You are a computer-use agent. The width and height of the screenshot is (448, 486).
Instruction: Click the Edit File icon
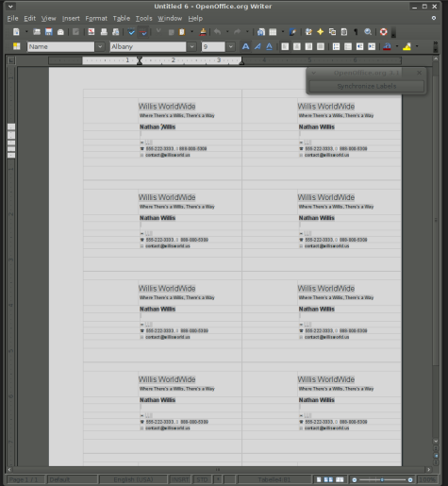point(75,32)
